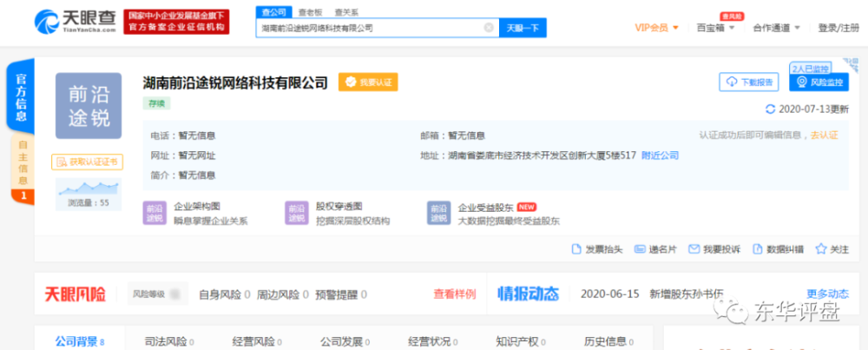Click the 去认证 link

click(x=825, y=135)
